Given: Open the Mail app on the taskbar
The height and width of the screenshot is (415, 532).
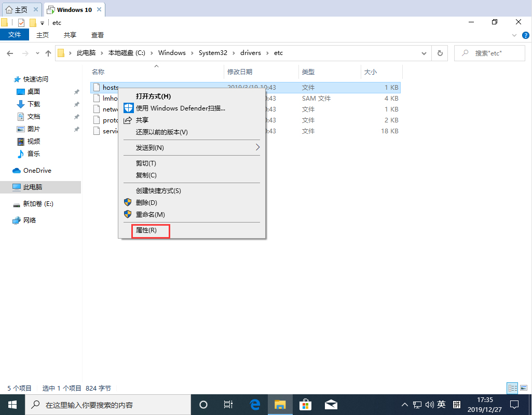Looking at the screenshot, I should coord(331,404).
